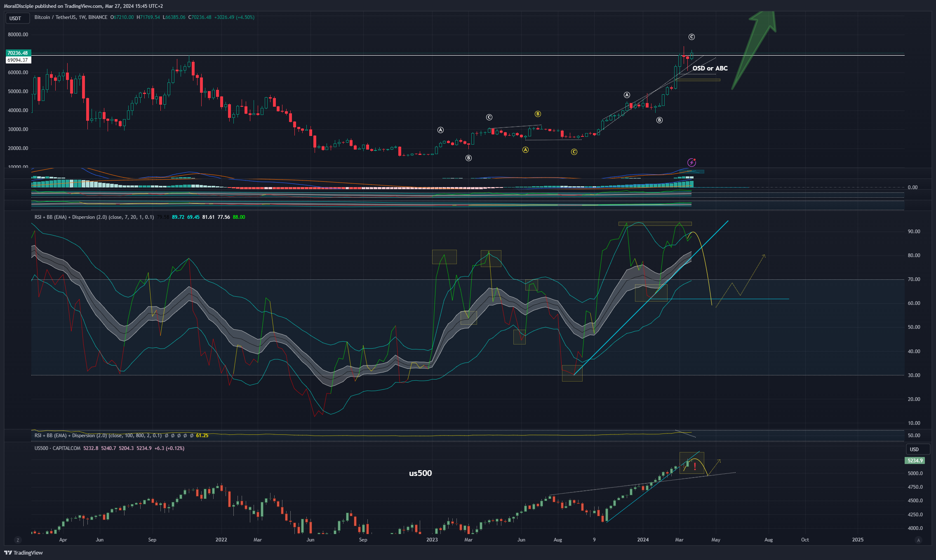This screenshot has height=560, width=936.
Task: Click the green 5234.9 price label
Action: coord(915,461)
